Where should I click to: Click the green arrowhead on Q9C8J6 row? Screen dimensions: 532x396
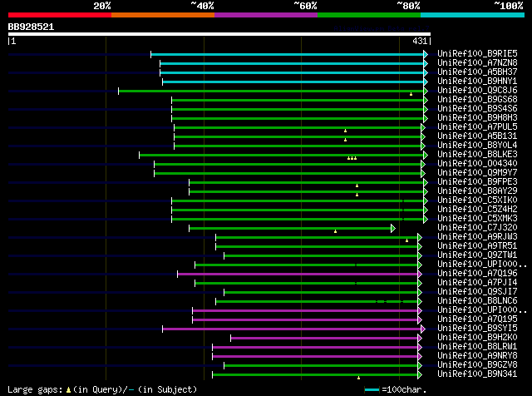click(426, 91)
